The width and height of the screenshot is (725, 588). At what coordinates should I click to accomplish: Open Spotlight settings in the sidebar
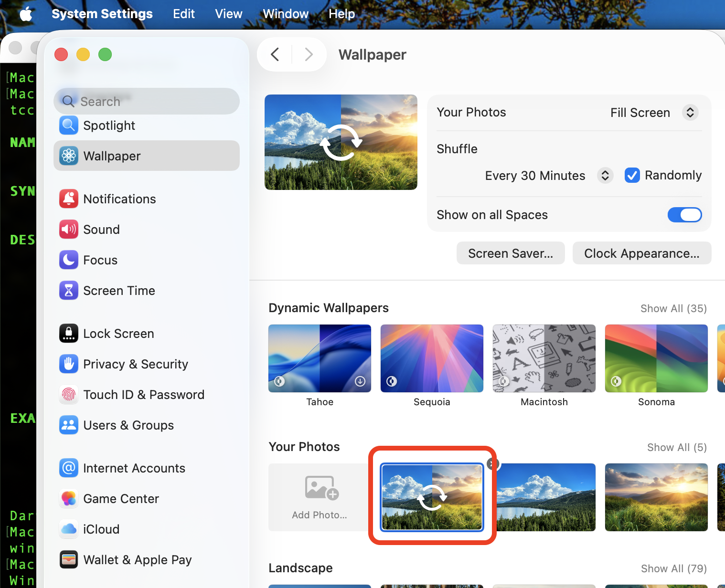point(146,126)
